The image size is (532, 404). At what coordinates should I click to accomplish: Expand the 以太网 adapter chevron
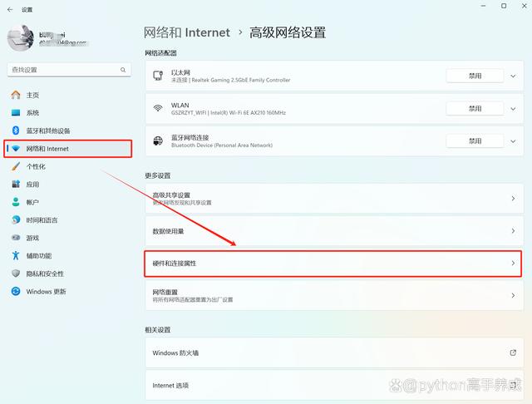pos(513,76)
